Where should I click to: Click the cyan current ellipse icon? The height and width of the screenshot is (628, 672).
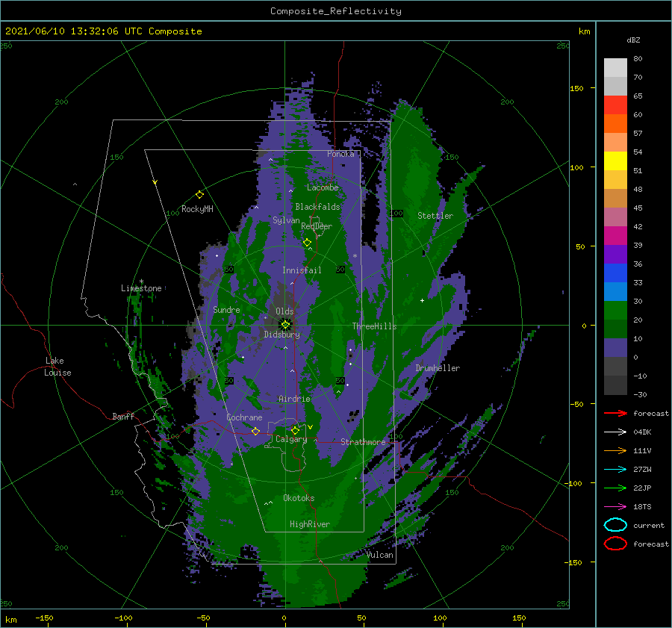coord(615,525)
